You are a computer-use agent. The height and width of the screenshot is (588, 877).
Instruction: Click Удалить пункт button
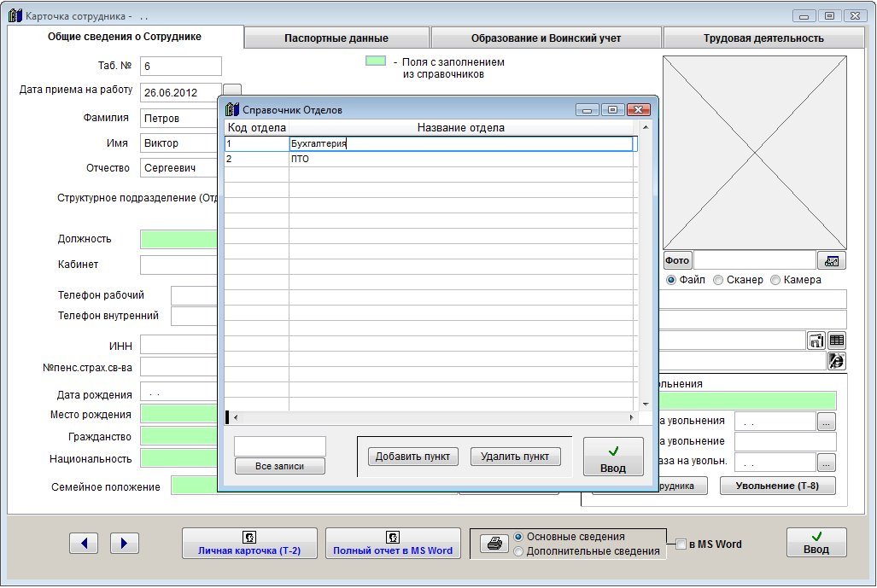515,457
